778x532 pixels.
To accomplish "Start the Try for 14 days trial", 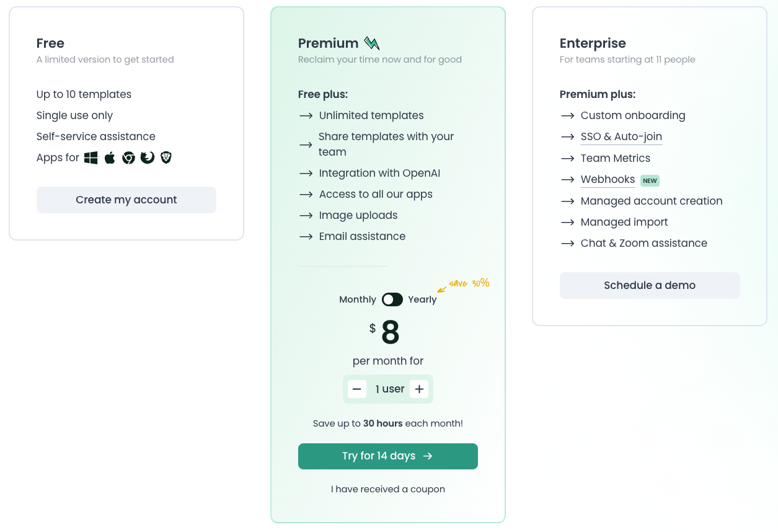I will [387, 456].
